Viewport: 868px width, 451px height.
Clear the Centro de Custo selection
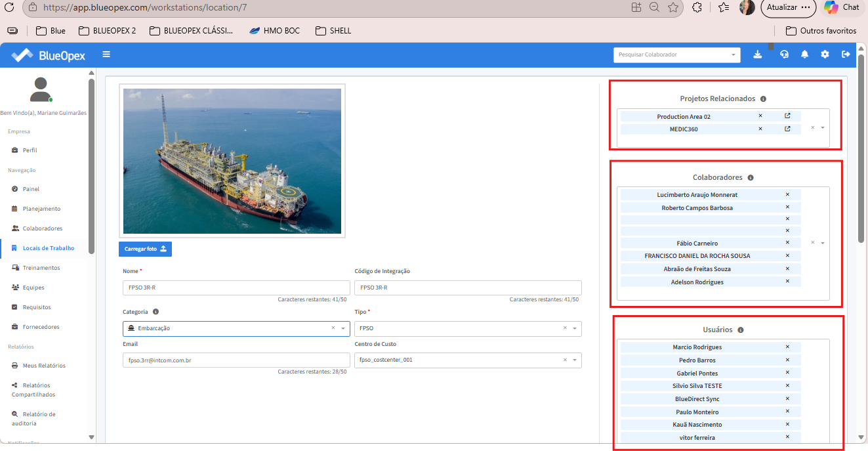pyautogui.click(x=565, y=360)
